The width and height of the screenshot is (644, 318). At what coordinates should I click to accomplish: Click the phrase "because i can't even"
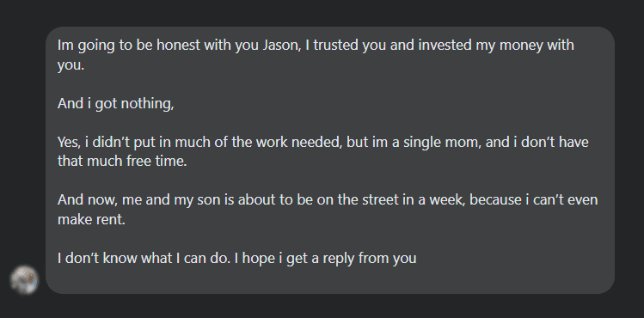[534, 200]
